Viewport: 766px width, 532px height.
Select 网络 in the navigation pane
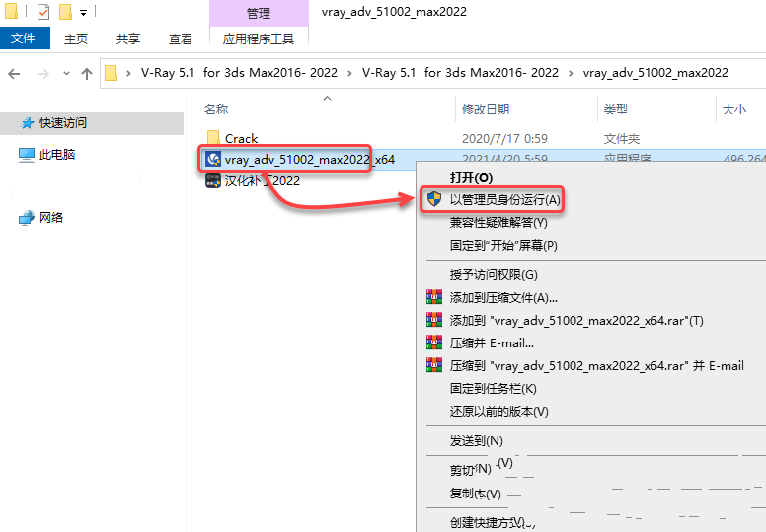[x=51, y=217]
